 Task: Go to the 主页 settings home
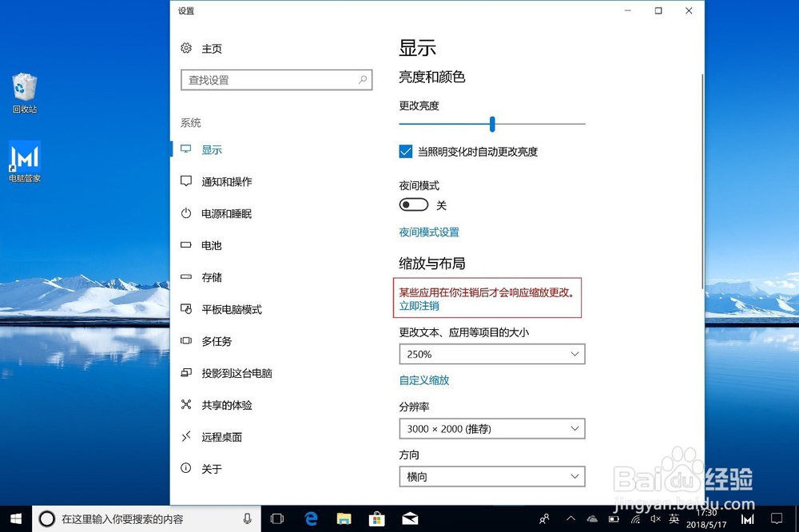pos(211,48)
